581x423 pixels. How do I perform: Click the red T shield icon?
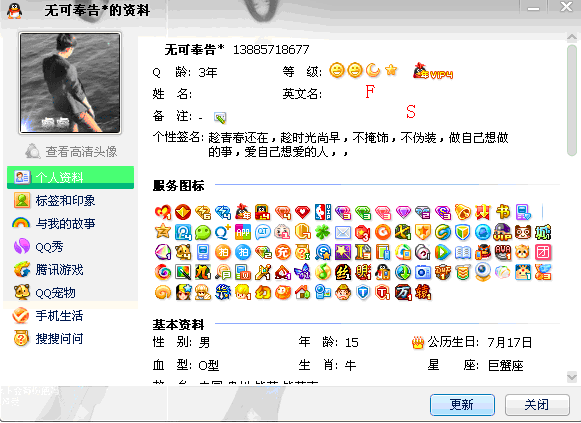click(x=383, y=292)
